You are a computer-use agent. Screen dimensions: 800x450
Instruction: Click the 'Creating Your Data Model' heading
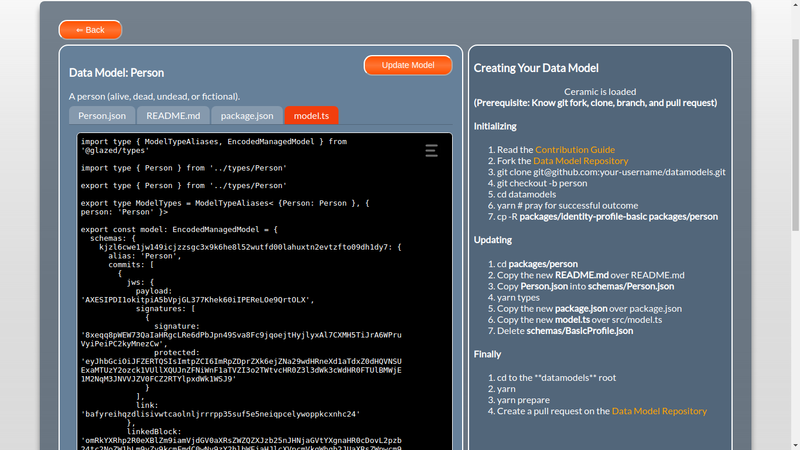(x=536, y=68)
